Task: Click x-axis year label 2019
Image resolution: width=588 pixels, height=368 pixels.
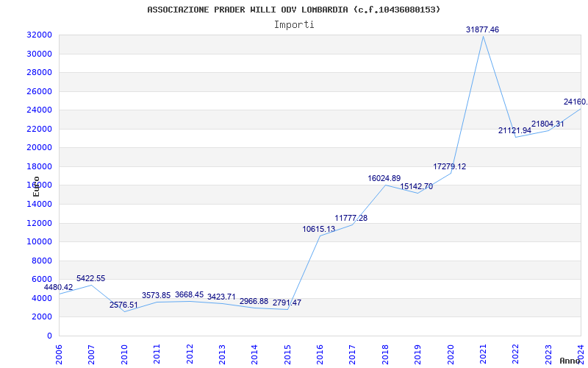Action: pos(417,354)
